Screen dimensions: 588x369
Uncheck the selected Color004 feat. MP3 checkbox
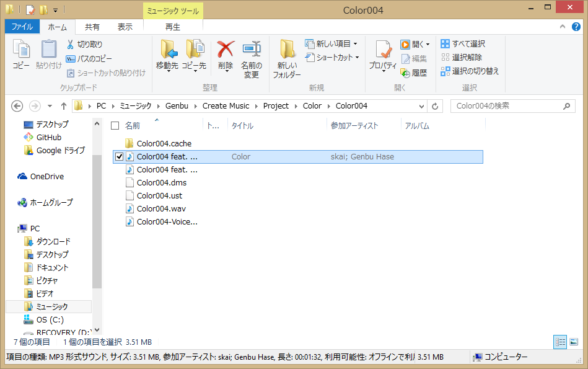120,157
